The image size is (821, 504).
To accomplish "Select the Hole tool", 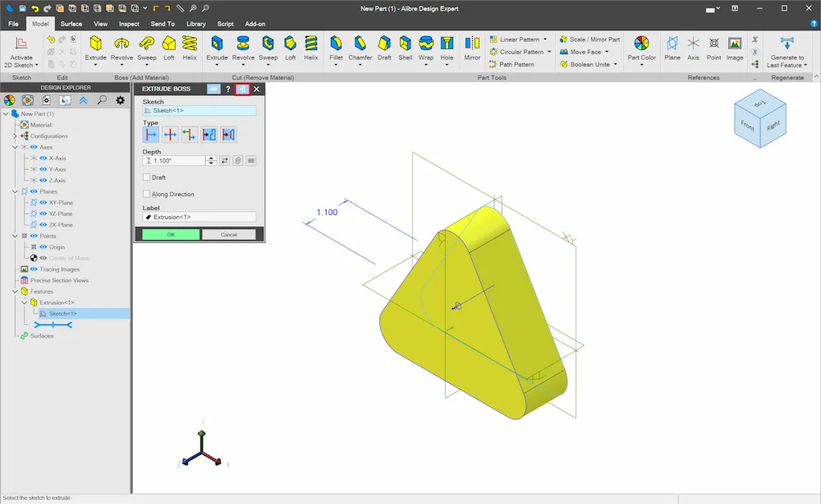I will [447, 48].
